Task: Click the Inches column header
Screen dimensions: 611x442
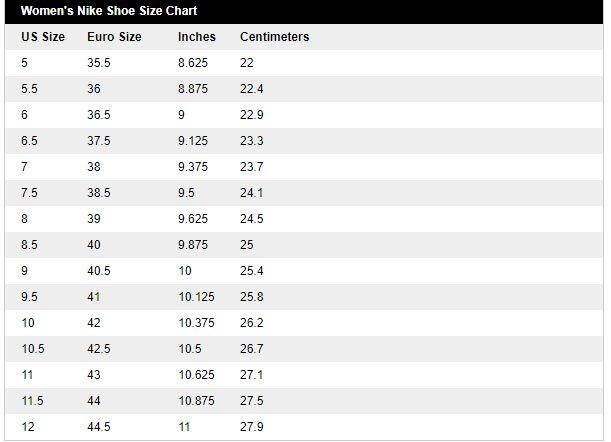Action: click(197, 37)
